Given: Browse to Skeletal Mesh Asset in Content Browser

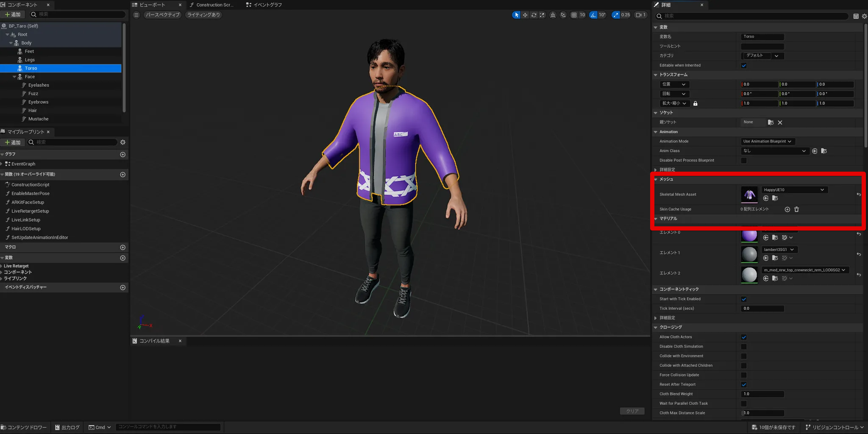Looking at the screenshot, I should coord(775,198).
